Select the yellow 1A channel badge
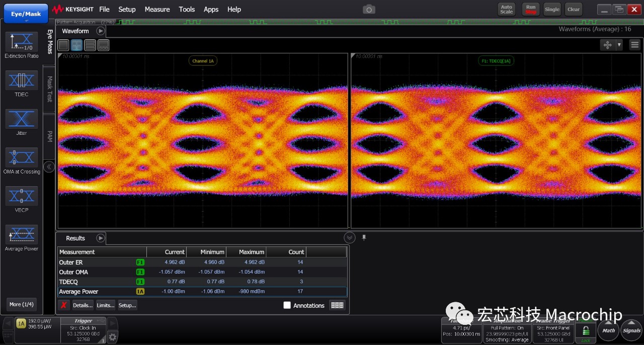 point(21,324)
